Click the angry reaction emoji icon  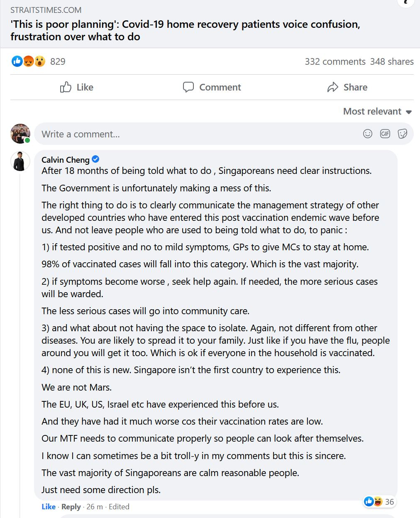[x=28, y=61]
